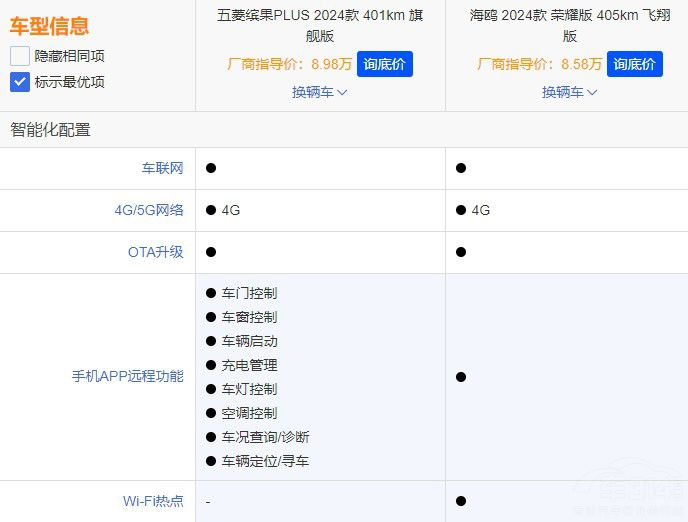Check the 隐藏相同项 checkbox
The image size is (688, 522).
(x=20, y=56)
